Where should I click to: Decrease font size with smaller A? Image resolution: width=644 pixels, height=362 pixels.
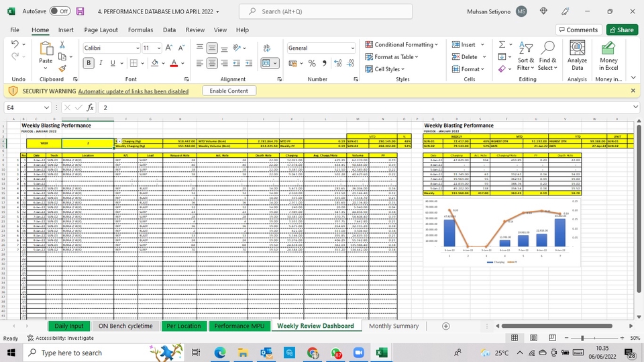181,48
